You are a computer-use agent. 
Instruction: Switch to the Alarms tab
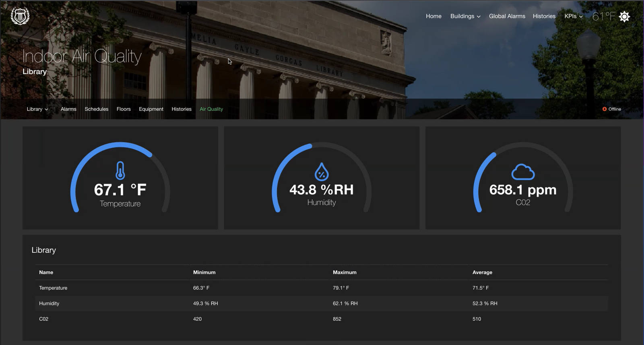(x=68, y=109)
